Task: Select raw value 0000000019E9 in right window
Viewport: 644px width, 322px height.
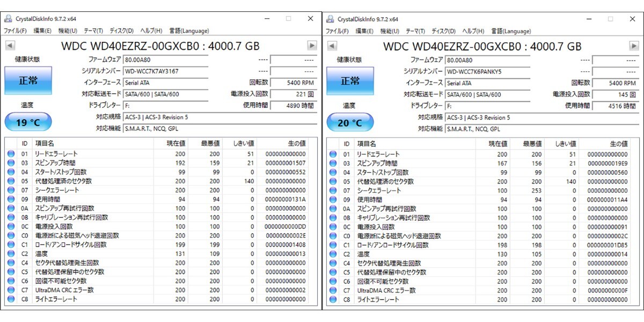Action: click(607, 164)
